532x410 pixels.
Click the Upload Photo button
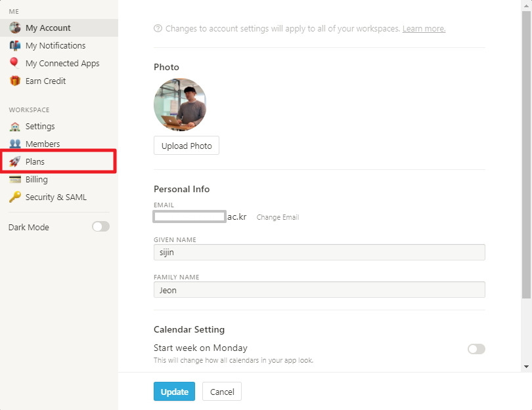pos(187,146)
